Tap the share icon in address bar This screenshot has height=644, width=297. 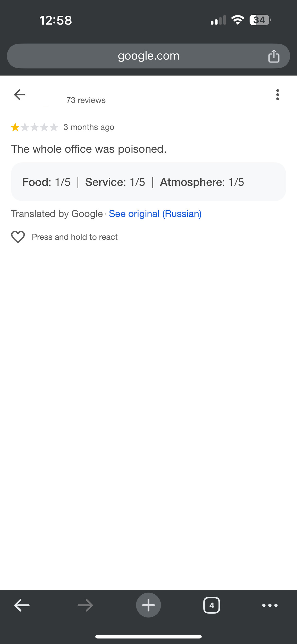pyautogui.click(x=274, y=56)
